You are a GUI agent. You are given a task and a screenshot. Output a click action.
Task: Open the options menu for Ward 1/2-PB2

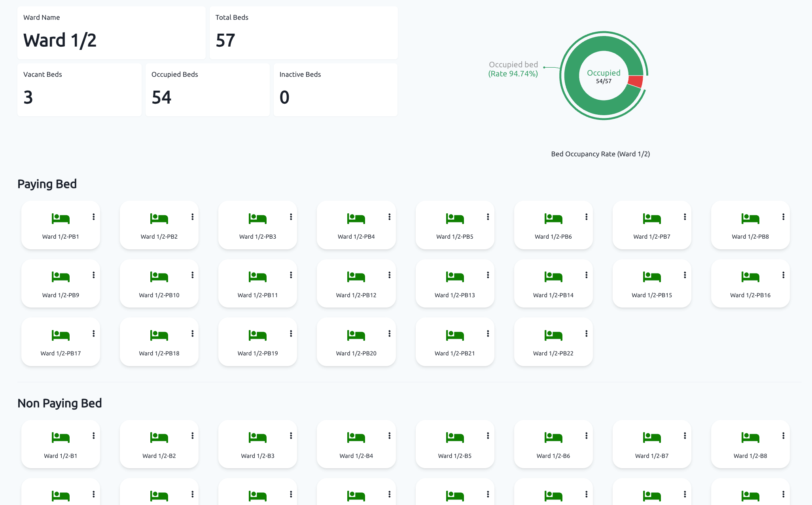(x=193, y=216)
